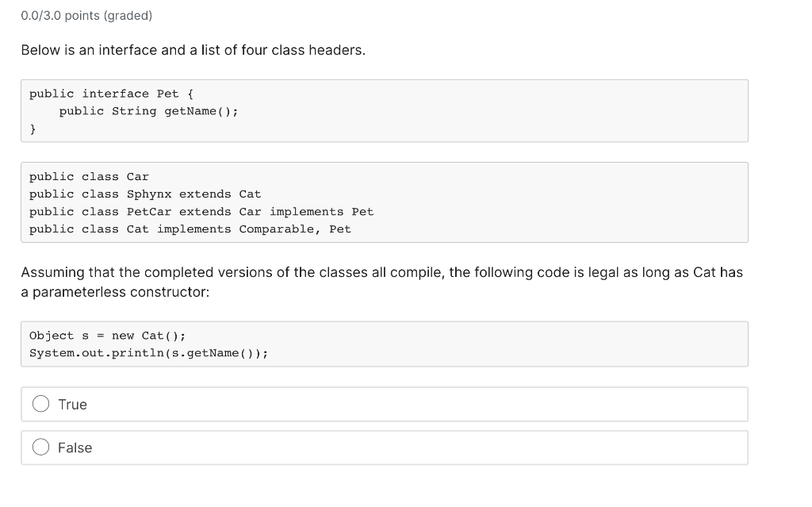Select the public class Car line
Screen dimensions: 812x507
pos(89,176)
